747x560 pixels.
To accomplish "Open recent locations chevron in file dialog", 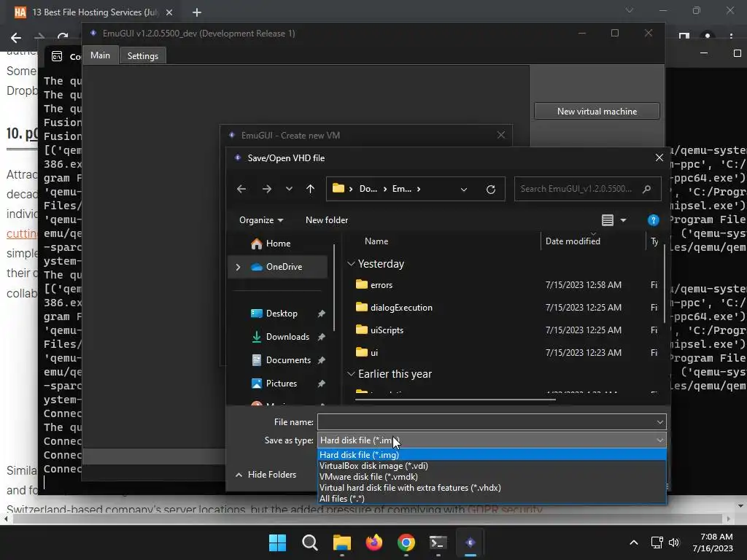I will click(289, 189).
